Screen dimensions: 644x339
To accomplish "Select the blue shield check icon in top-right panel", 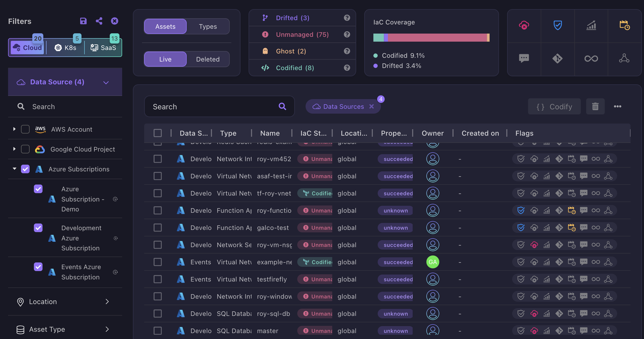I will (557, 26).
